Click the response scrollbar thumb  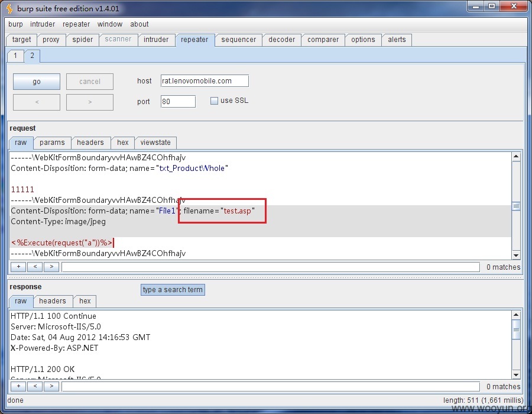pos(516,329)
